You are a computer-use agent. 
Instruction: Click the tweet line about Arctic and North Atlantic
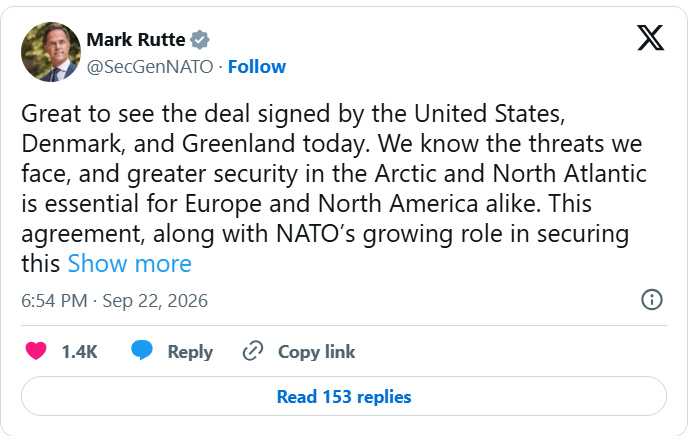click(334, 174)
